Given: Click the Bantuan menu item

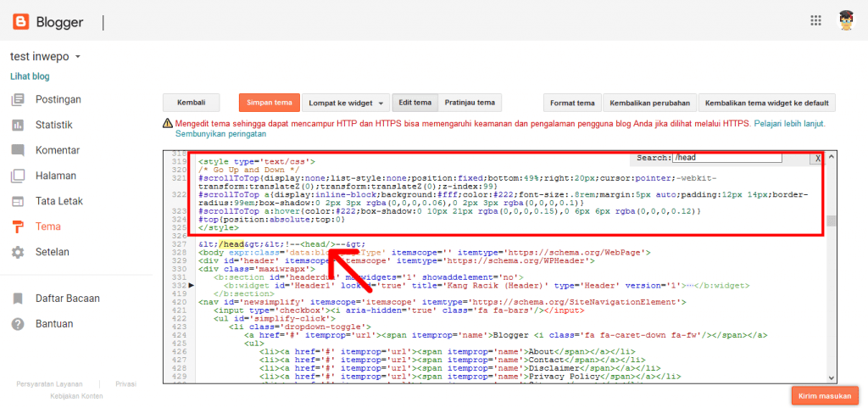Looking at the screenshot, I should [54, 324].
